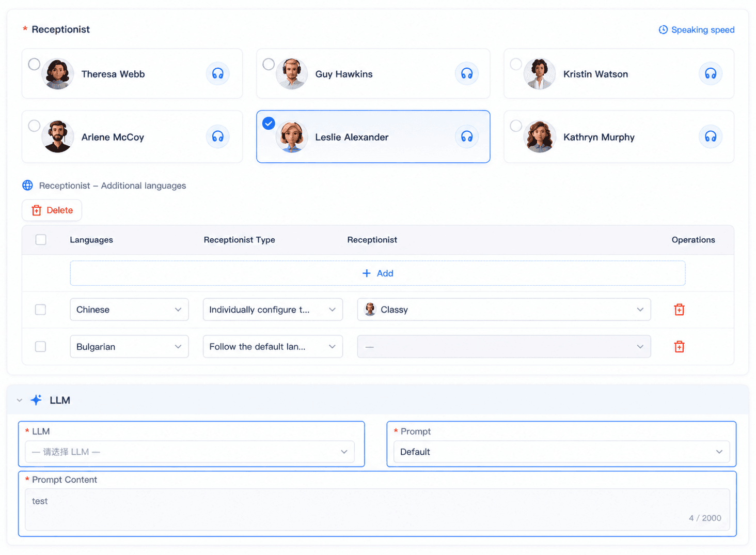Delete the Bulgarian language row
The height and width of the screenshot is (555, 756).
click(679, 347)
